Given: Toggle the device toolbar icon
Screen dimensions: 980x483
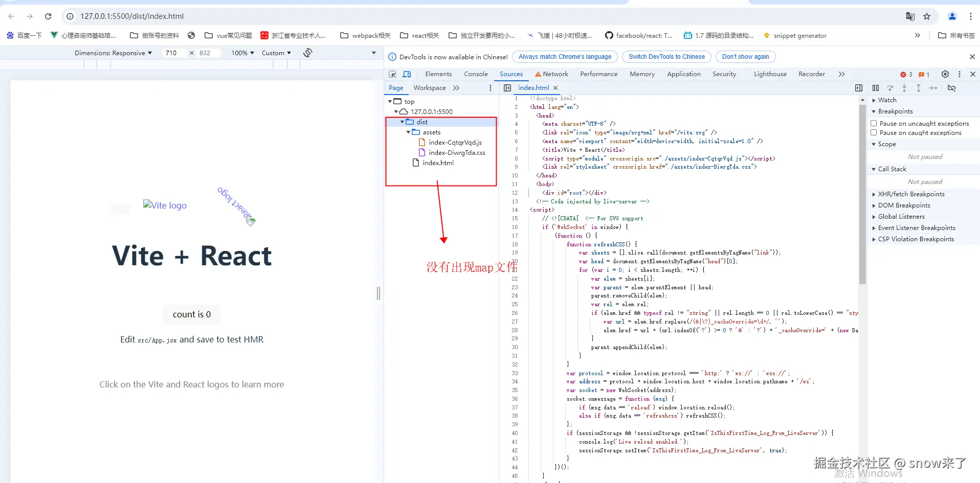Looking at the screenshot, I should [x=407, y=74].
